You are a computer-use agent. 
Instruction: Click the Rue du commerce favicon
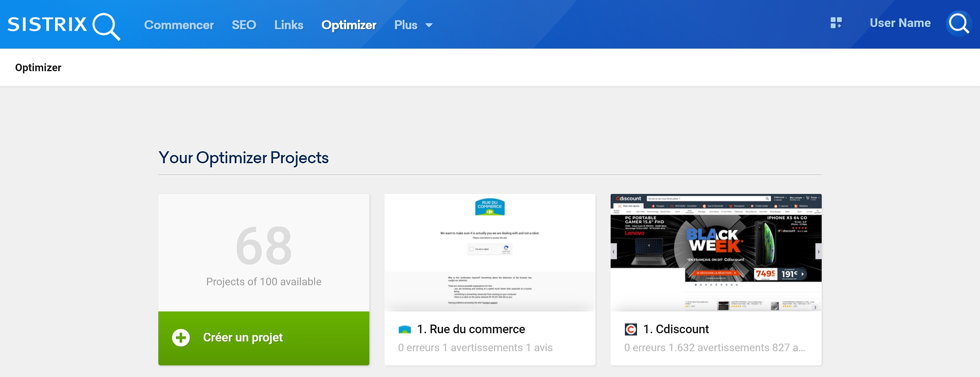click(x=404, y=329)
